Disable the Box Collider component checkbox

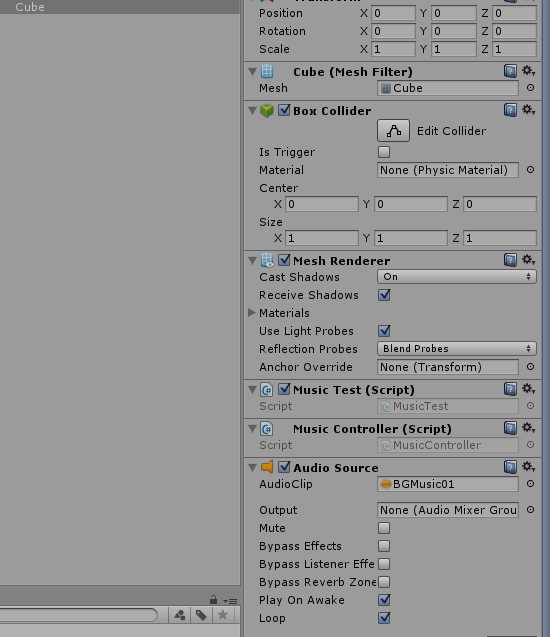(x=284, y=110)
